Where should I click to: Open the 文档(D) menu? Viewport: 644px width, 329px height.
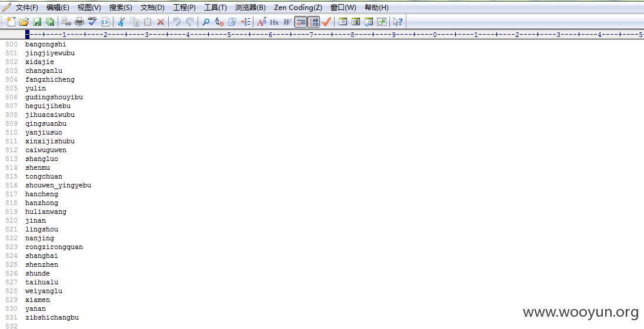(x=152, y=8)
